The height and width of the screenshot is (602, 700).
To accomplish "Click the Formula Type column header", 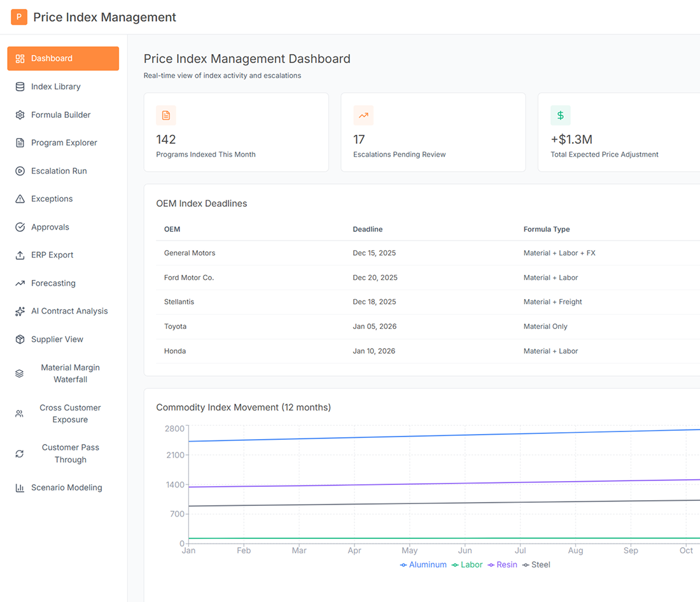I will click(547, 229).
